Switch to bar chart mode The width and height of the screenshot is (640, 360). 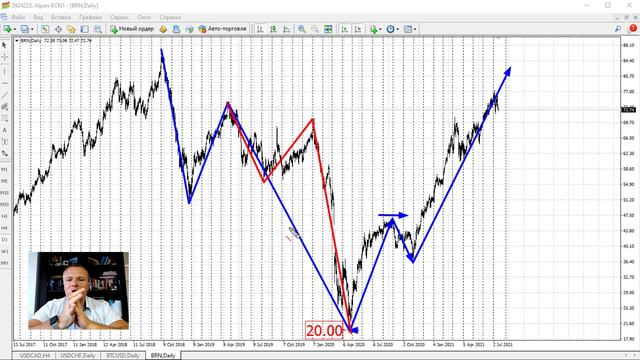(x=260, y=29)
